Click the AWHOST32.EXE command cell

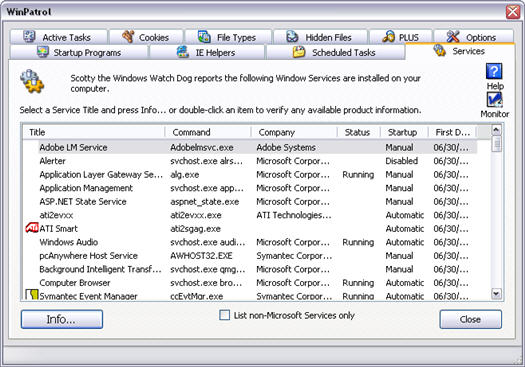point(201,256)
